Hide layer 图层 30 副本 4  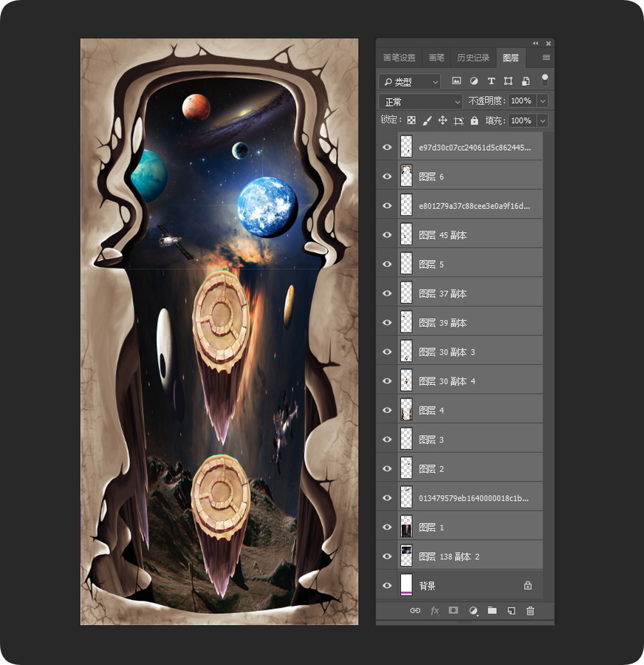(387, 381)
